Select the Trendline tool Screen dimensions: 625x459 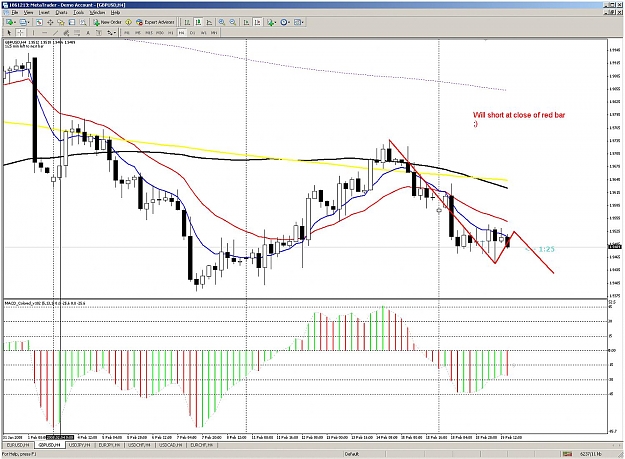click(55, 33)
